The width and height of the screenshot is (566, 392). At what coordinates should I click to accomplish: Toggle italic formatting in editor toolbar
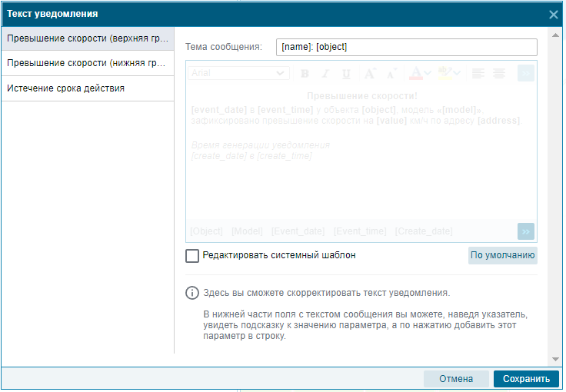325,74
